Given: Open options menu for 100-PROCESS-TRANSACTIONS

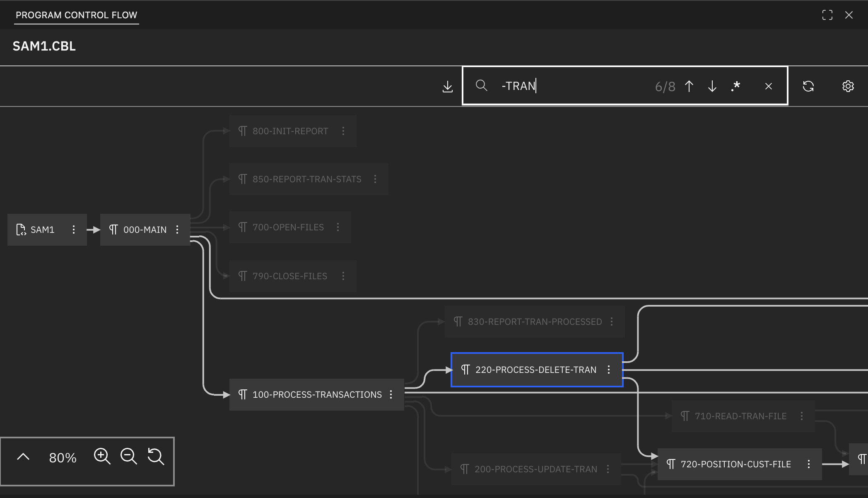Looking at the screenshot, I should click(391, 394).
